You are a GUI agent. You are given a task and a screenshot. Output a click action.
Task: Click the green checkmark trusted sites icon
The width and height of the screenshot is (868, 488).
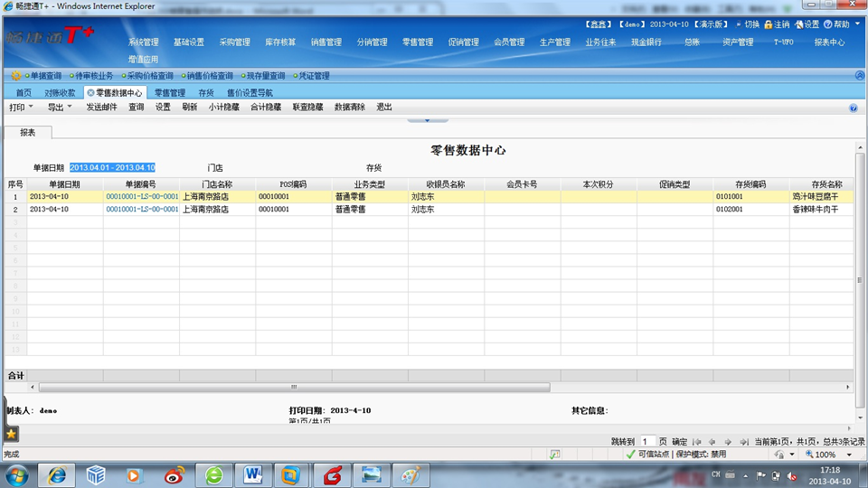[x=630, y=455]
